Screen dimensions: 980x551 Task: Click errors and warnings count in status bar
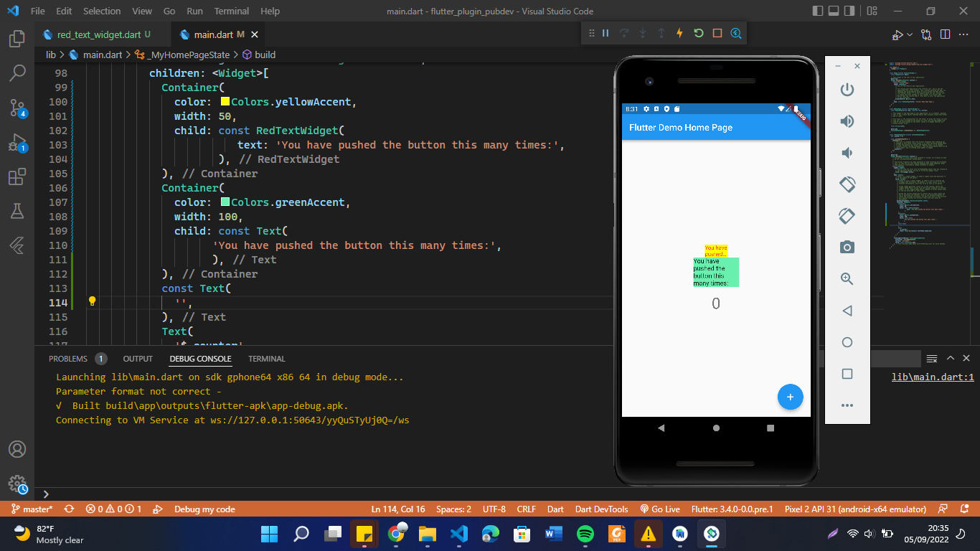(113, 509)
